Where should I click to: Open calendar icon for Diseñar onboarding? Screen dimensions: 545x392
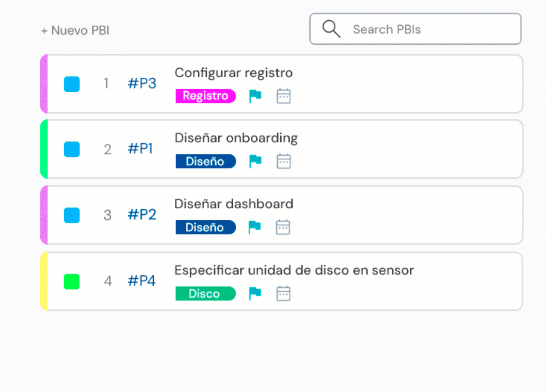283,162
